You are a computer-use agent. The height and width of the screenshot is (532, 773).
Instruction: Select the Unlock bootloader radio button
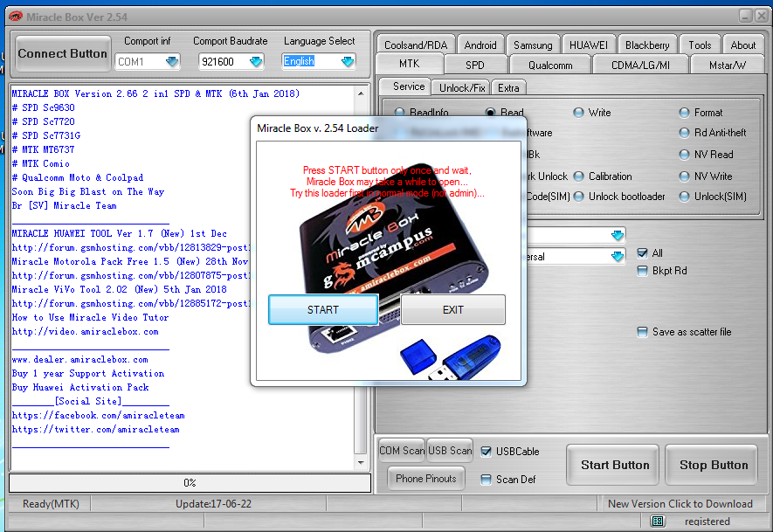pos(579,197)
